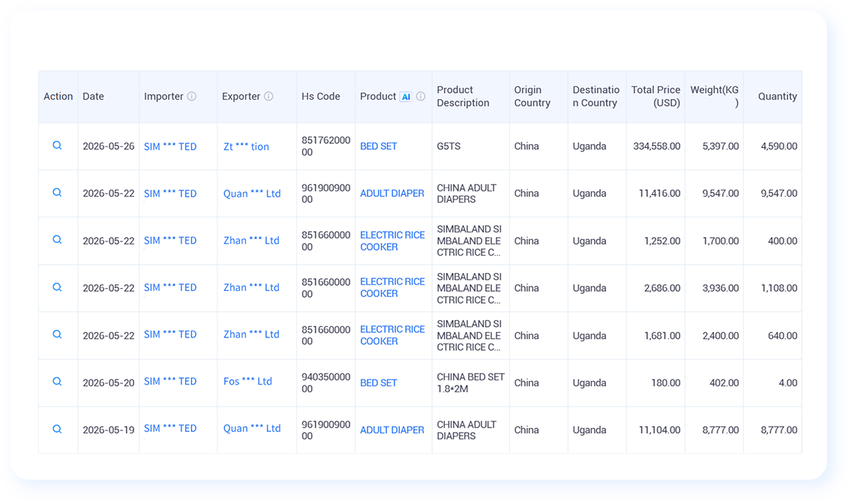
Task: Open importer SIM *** TED in 2026-05-26 row
Action: point(170,147)
